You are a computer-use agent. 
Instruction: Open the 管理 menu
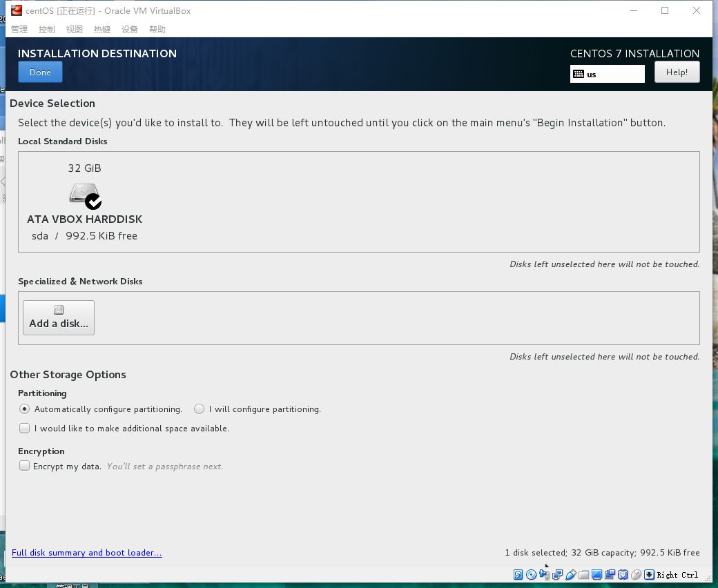pyautogui.click(x=19, y=29)
